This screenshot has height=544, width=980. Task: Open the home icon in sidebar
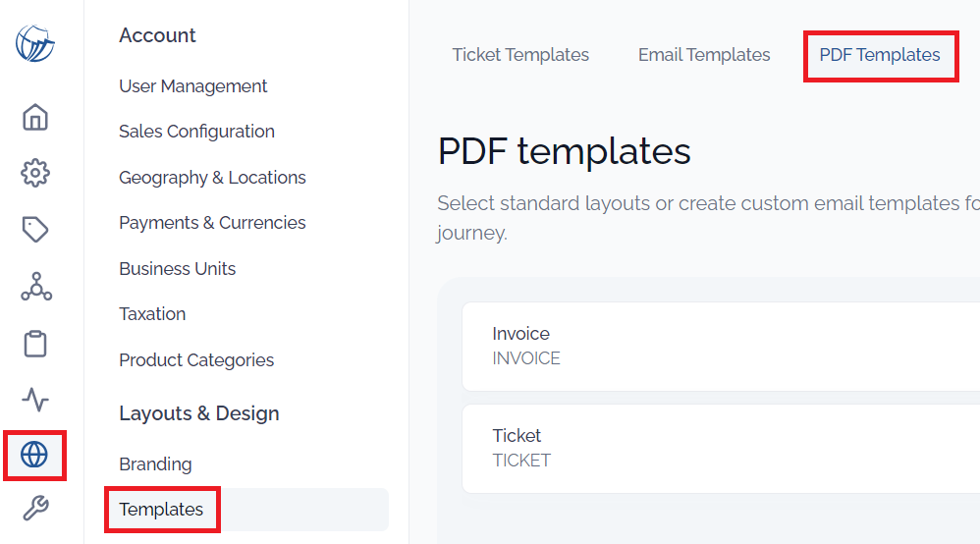point(35,117)
